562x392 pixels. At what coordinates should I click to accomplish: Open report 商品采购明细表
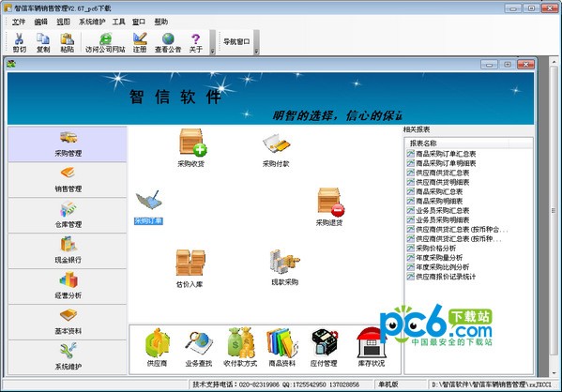(x=434, y=201)
